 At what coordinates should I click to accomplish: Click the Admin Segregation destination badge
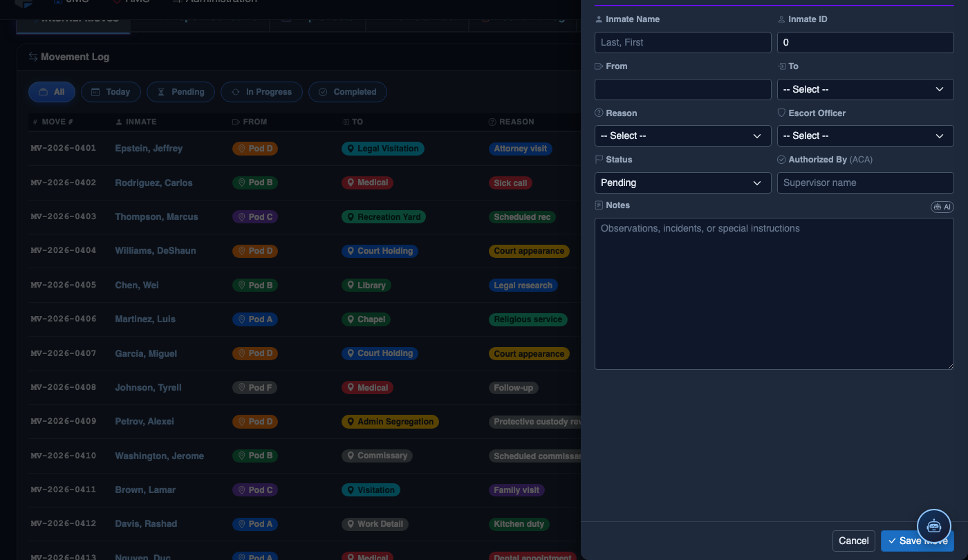(x=390, y=422)
